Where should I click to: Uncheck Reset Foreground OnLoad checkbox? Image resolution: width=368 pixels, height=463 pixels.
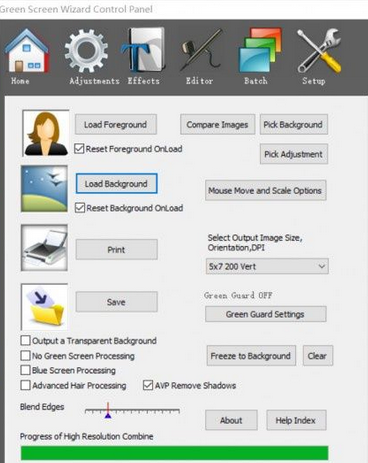click(79, 149)
